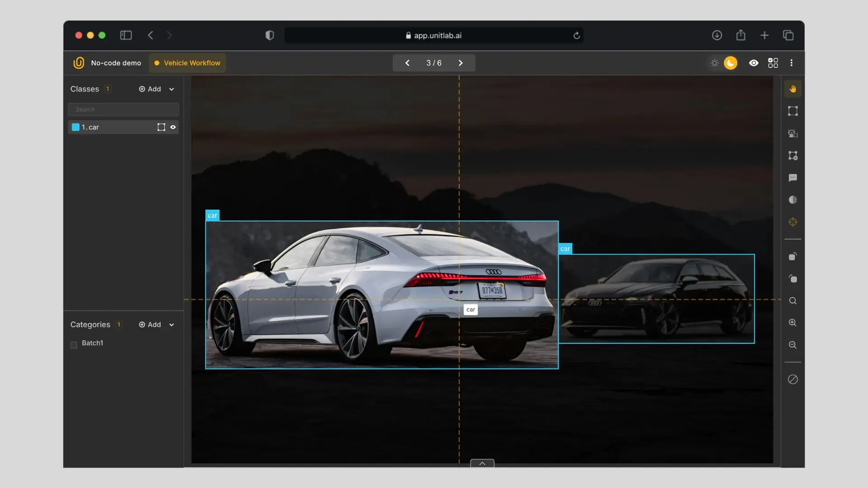
Task: Click the zoom out magnifier icon
Action: [x=793, y=345]
